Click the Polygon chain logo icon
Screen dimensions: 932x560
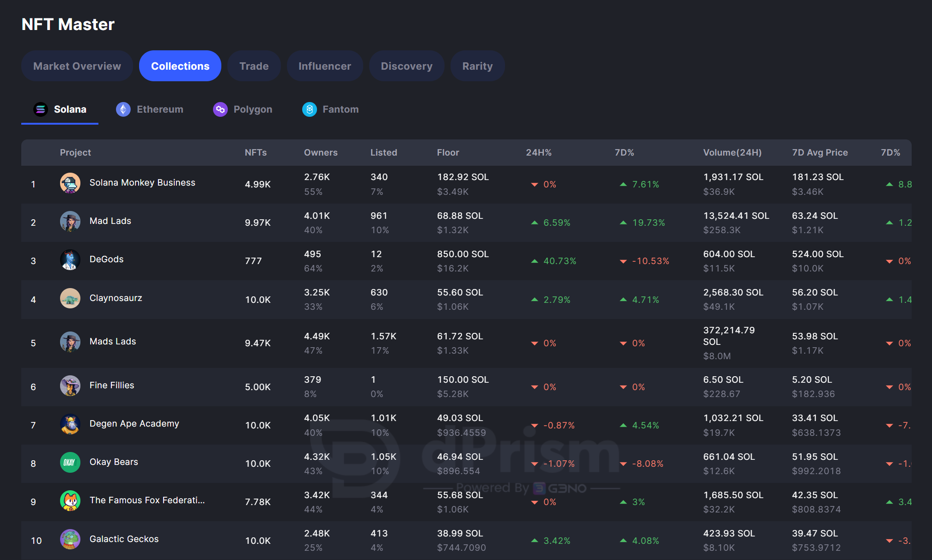click(220, 109)
